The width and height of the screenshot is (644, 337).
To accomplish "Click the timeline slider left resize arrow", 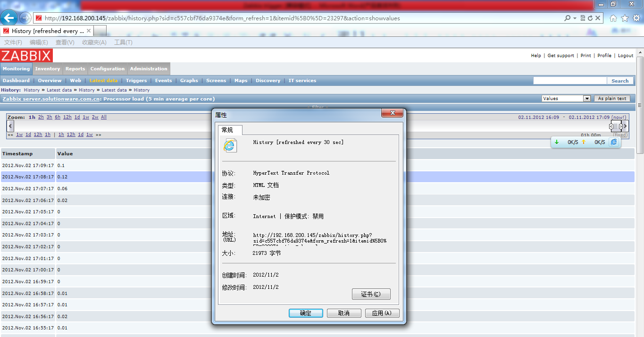I will (611, 126).
